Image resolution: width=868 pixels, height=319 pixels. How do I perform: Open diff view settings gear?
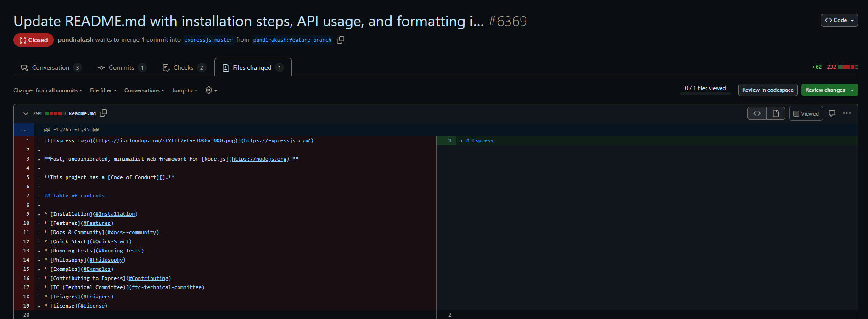(x=211, y=90)
